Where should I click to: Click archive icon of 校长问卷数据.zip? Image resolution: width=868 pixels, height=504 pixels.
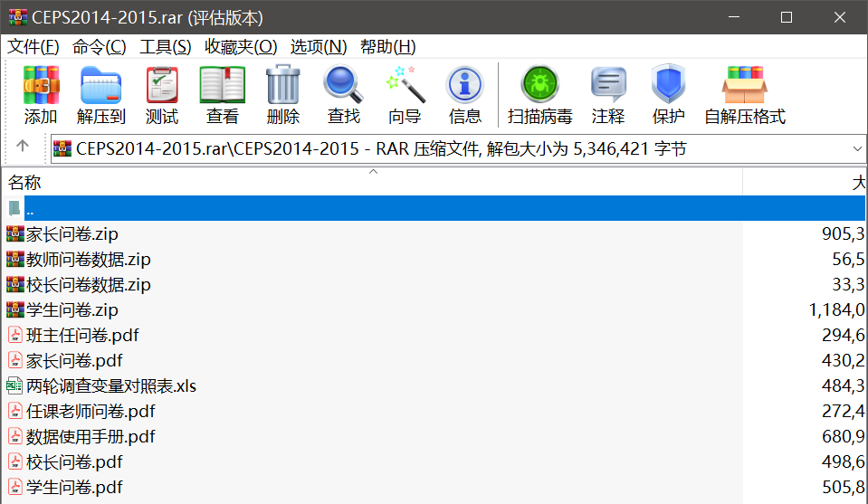click(x=15, y=284)
